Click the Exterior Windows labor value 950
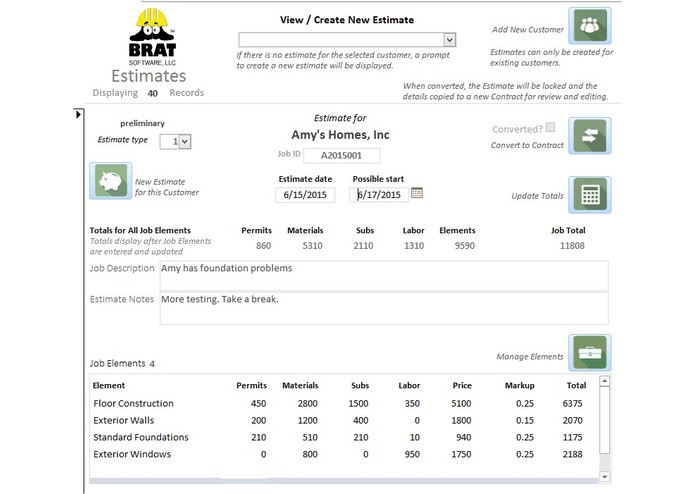The height and width of the screenshot is (494, 695). pyautogui.click(x=412, y=454)
